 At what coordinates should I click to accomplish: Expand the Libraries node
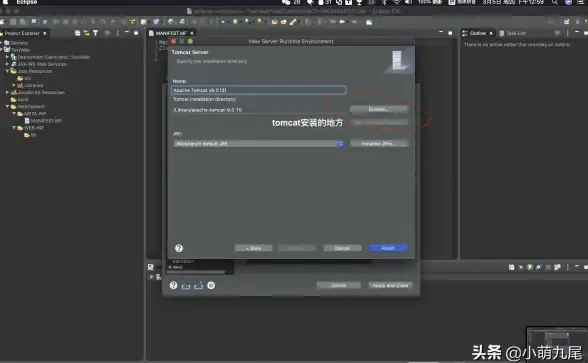pos(14,86)
